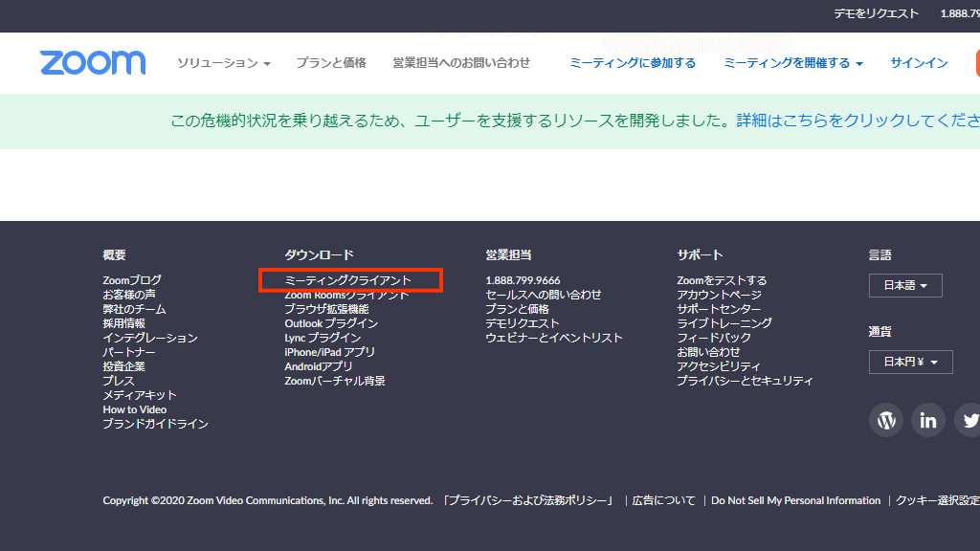Image resolution: width=980 pixels, height=551 pixels.
Task: Open Lync プラグイン download link
Action: pyautogui.click(x=323, y=338)
